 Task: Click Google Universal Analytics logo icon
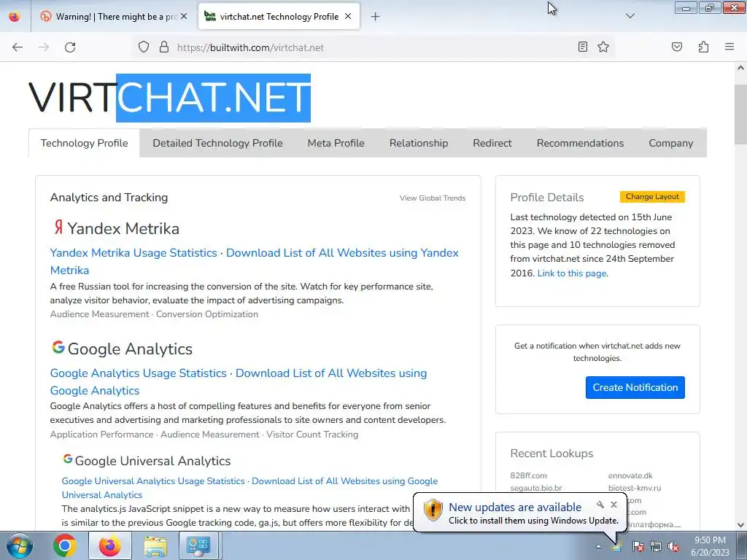pos(68,459)
